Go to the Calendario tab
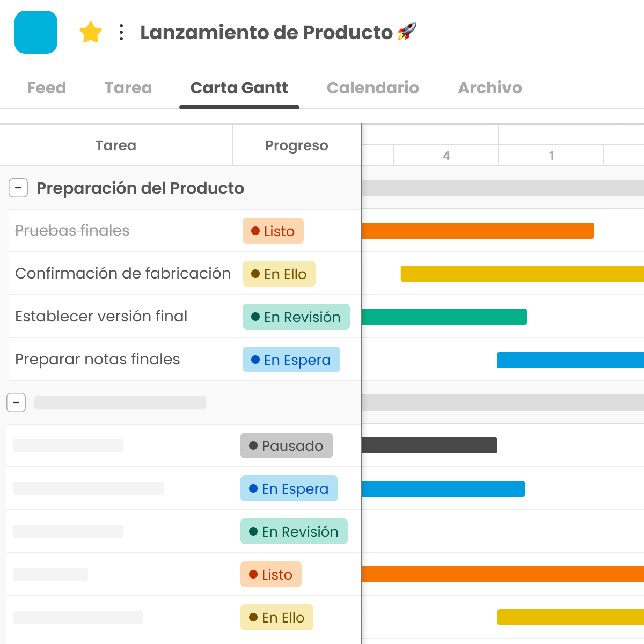Screen dimensions: 644x644 click(x=372, y=88)
